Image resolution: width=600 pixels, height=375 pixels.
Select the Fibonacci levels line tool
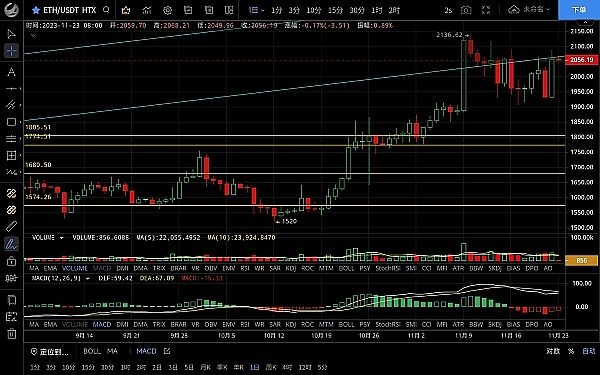coord(11,139)
